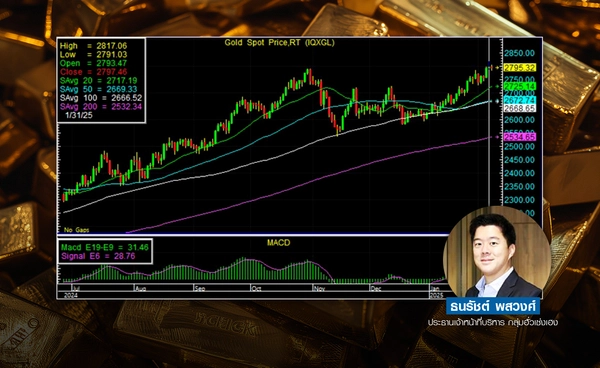Click the 2600.00 axis label
Image resolution: width=600 pixels, height=368 pixels.
click(x=519, y=120)
